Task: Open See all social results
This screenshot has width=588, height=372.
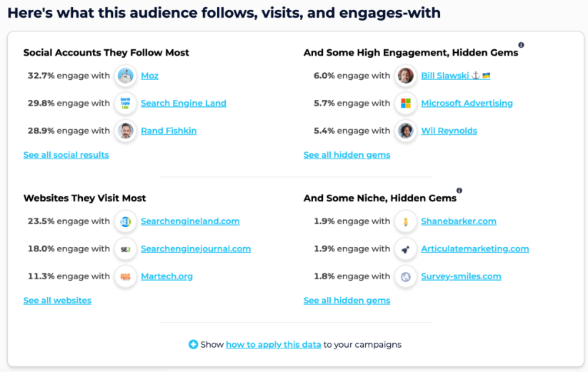Action: 66,155
